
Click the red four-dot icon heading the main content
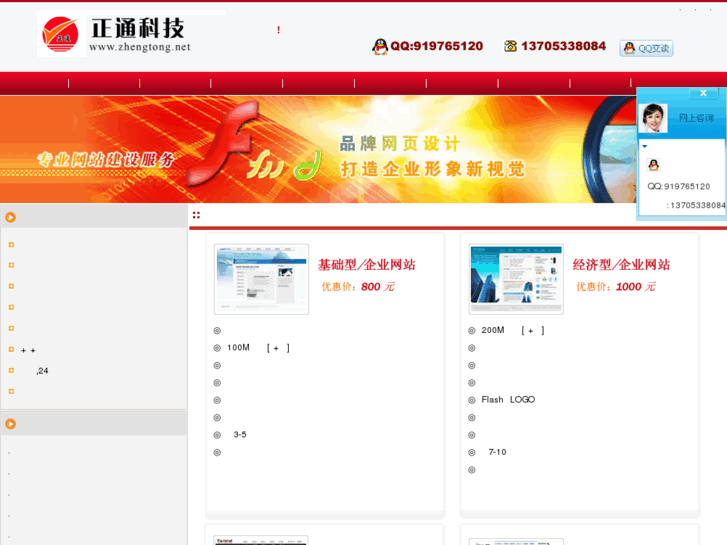[x=196, y=215]
